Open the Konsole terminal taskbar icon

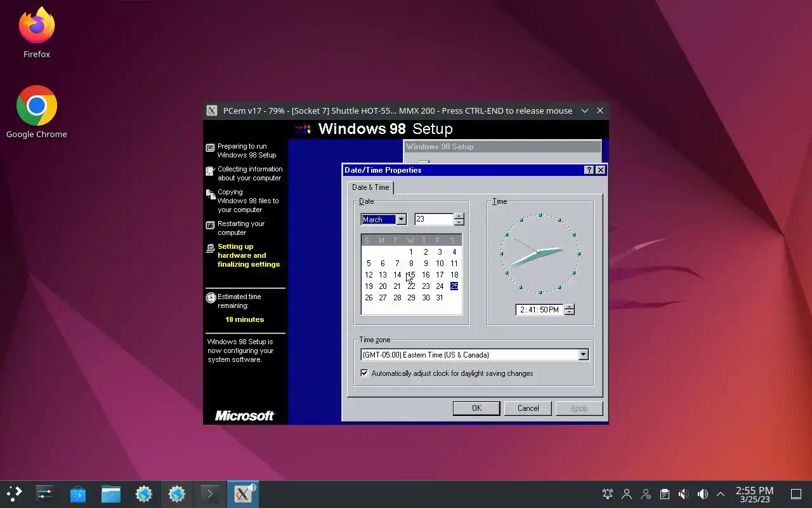point(209,494)
